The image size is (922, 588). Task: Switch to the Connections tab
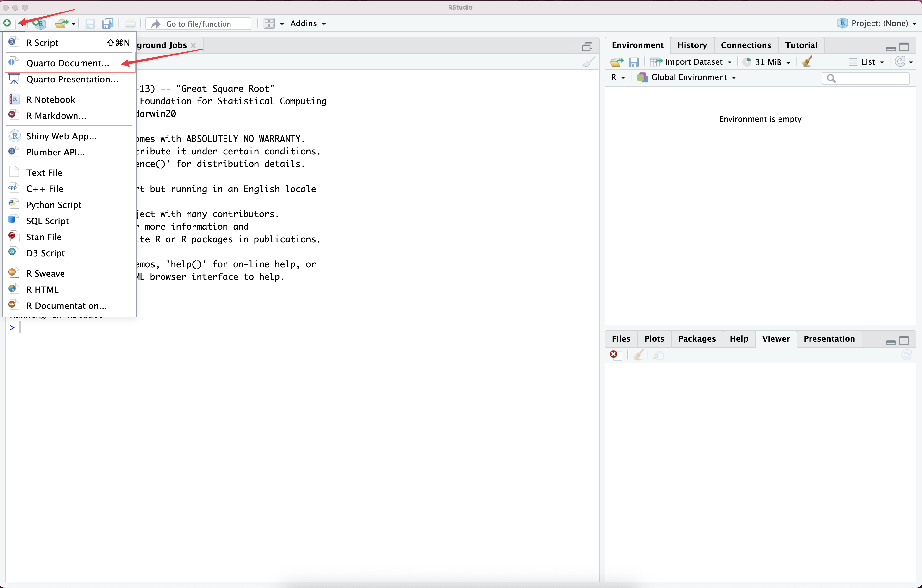coord(746,45)
